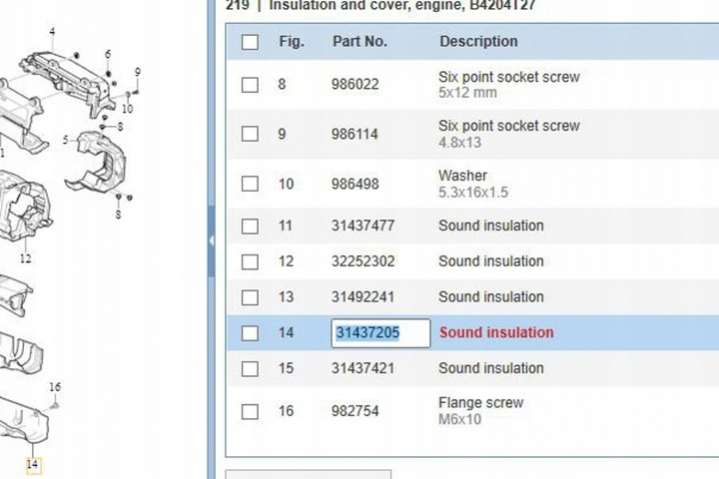Select callout 5 on the insulation part

pyautogui.click(x=66, y=140)
